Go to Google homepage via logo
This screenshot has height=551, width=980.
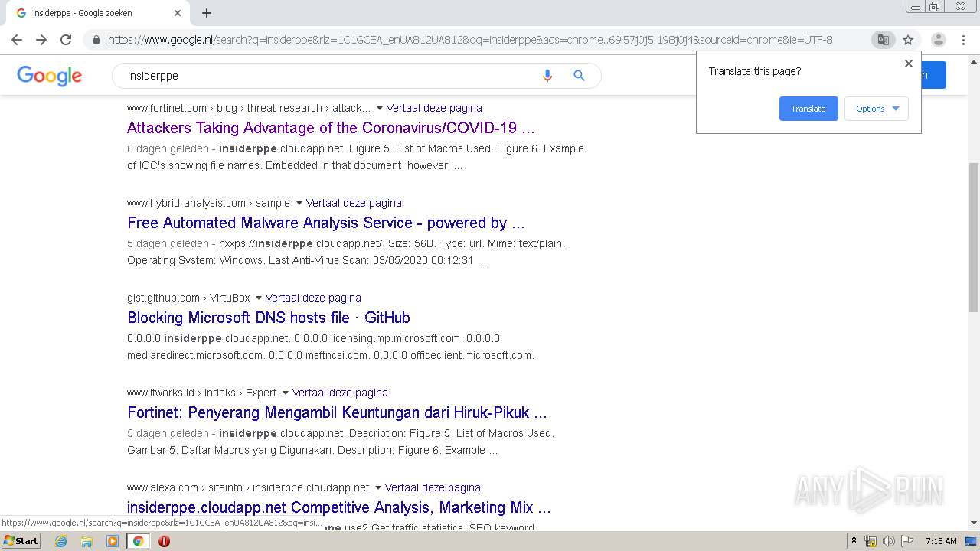coord(49,76)
